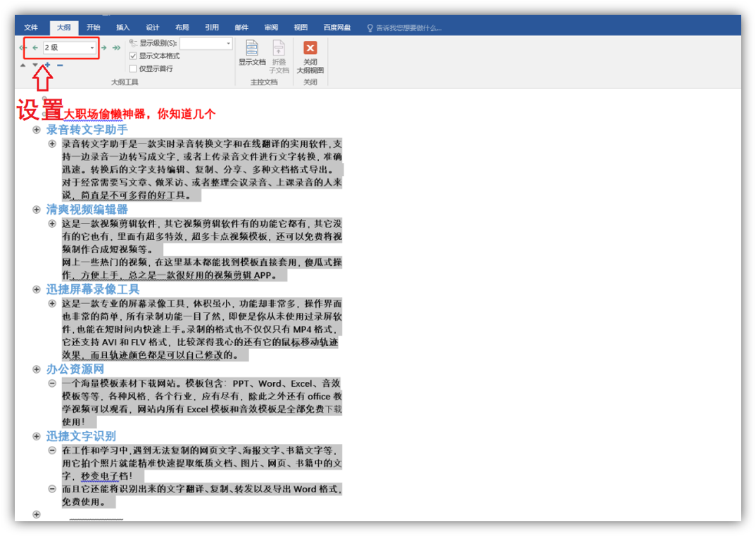Demote to body text double-arrow icon

click(x=116, y=48)
